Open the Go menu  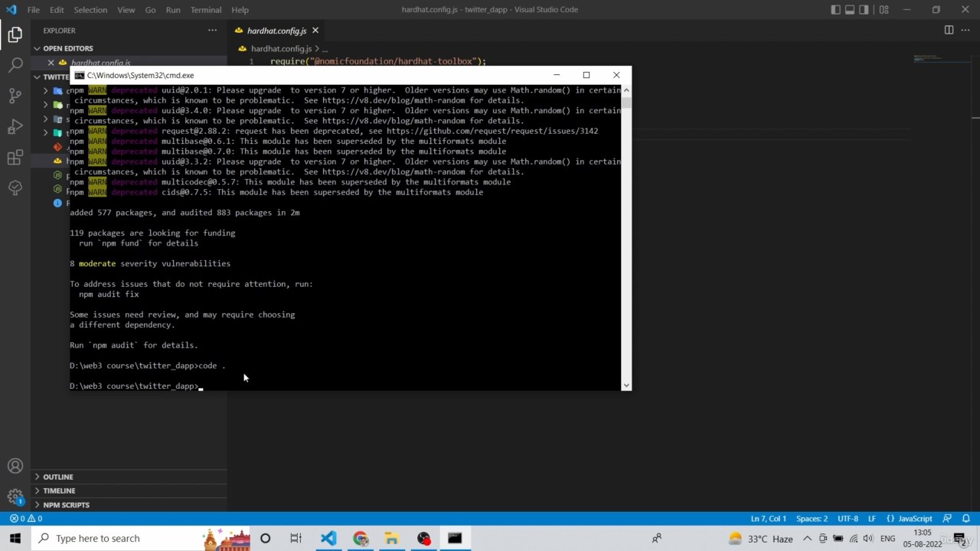tap(150, 10)
